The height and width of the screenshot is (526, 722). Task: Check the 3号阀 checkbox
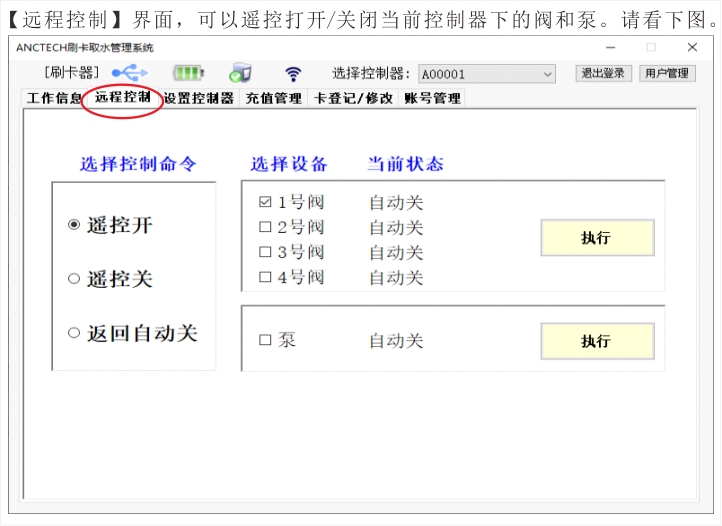[265, 251]
